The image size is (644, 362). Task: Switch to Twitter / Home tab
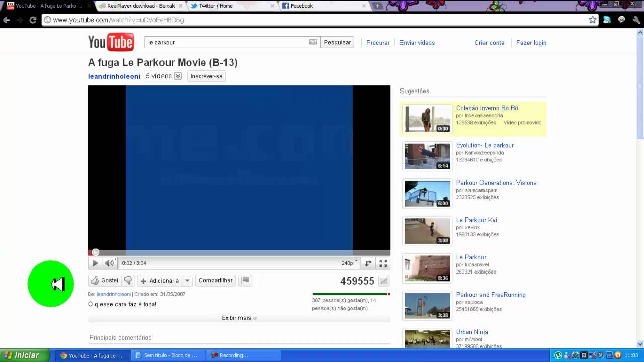(232, 6)
